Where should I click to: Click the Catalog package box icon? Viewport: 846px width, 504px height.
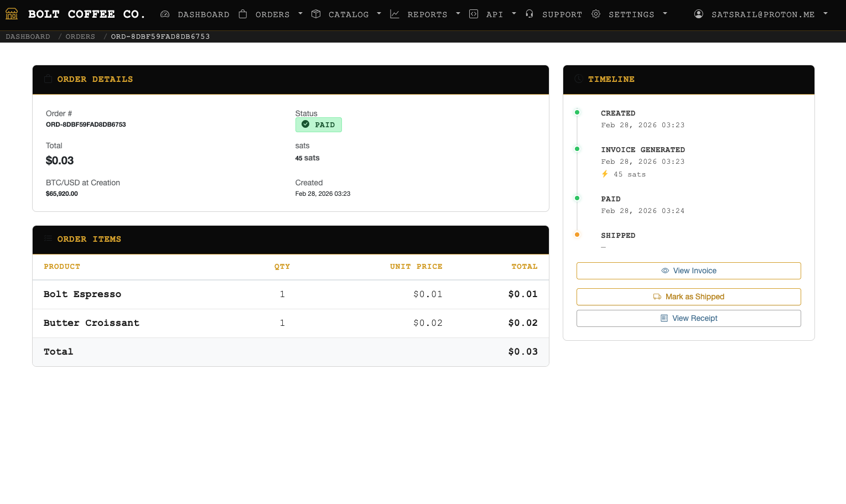pyautogui.click(x=316, y=14)
